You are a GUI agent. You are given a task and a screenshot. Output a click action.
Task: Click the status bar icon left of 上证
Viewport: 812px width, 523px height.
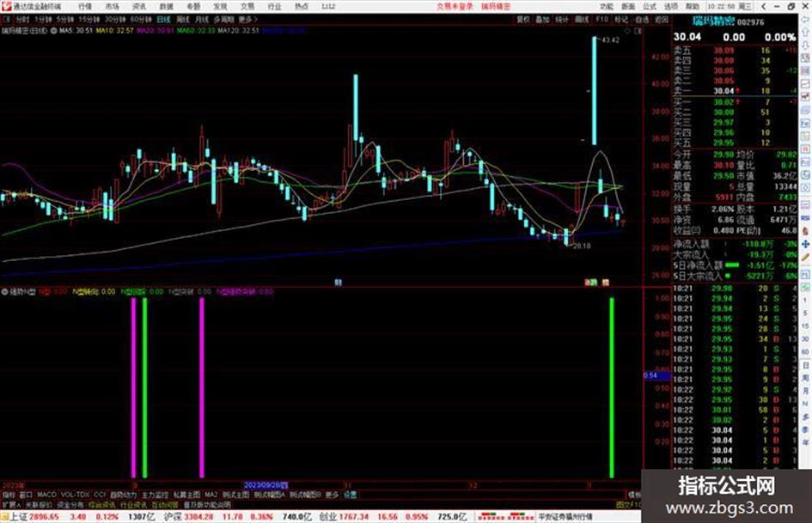pyautogui.click(x=4, y=517)
